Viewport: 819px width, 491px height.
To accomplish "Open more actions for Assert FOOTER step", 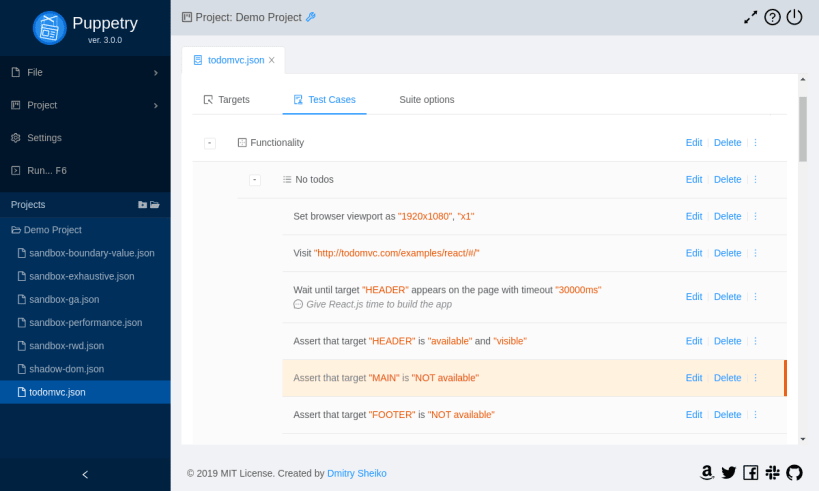I will [755, 415].
